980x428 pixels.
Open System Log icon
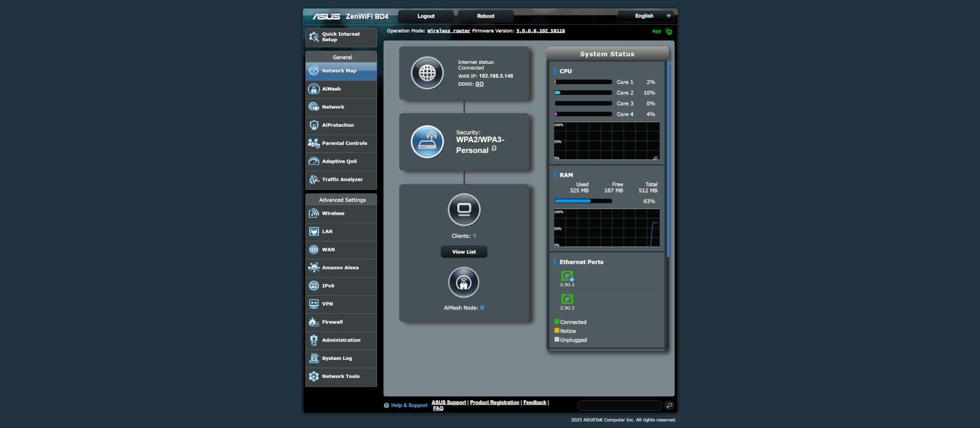click(x=314, y=359)
